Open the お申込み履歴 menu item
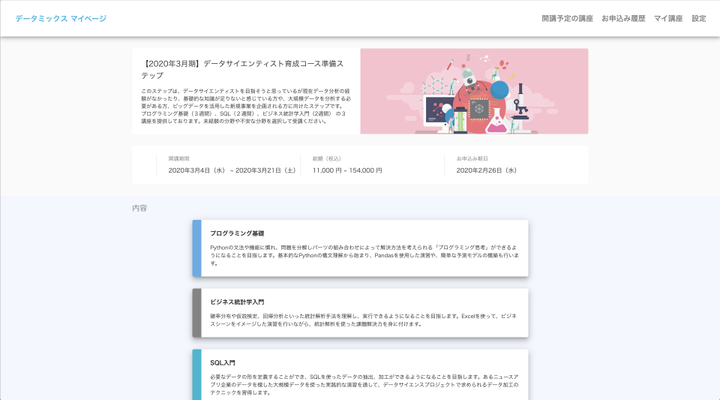The height and width of the screenshot is (400, 720). tap(623, 18)
